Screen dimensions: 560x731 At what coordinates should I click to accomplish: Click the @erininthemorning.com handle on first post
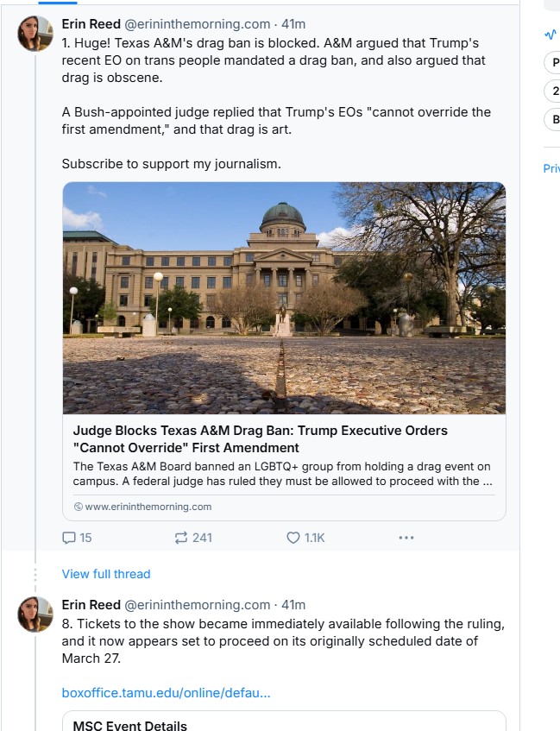pyautogui.click(x=198, y=24)
